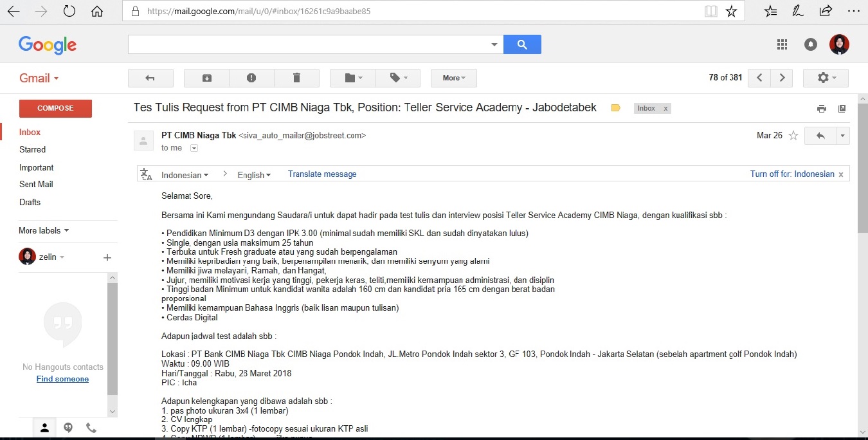This screenshot has width=868, height=440.
Task: Go back with the browser back arrow
Action: 14,12
